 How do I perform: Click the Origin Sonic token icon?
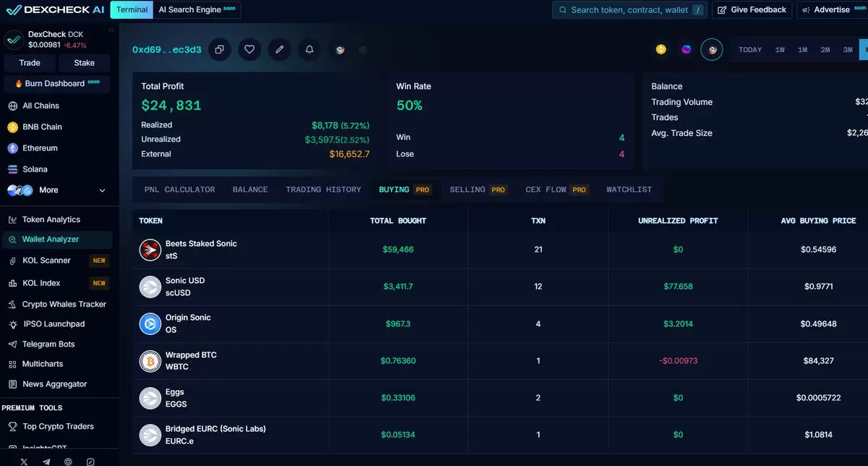[150, 323]
